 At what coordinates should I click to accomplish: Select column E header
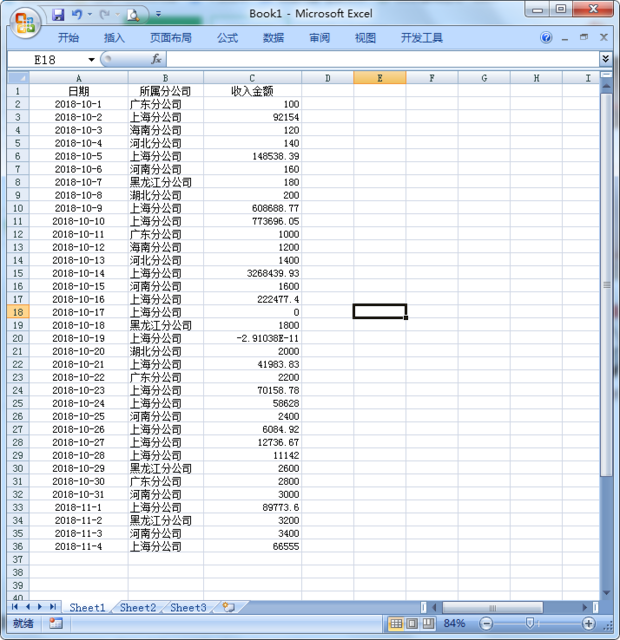(x=380, y=78)
